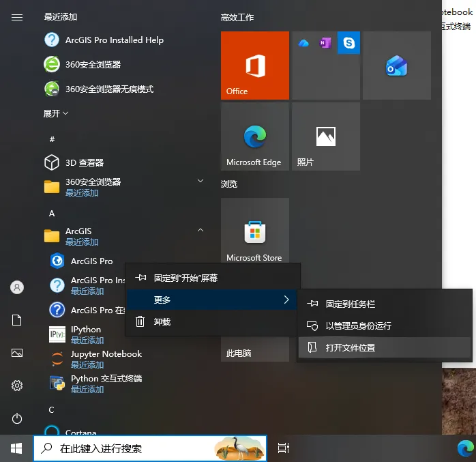476x462 pixels.
Task: Click the # letter group header
Action: 53,139
